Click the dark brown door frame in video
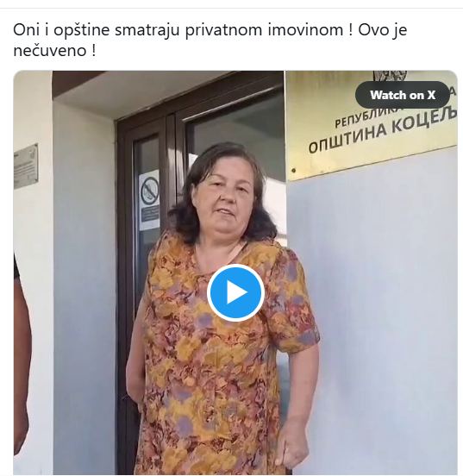Screen dimensions: 463x476 tap(124, 273)
